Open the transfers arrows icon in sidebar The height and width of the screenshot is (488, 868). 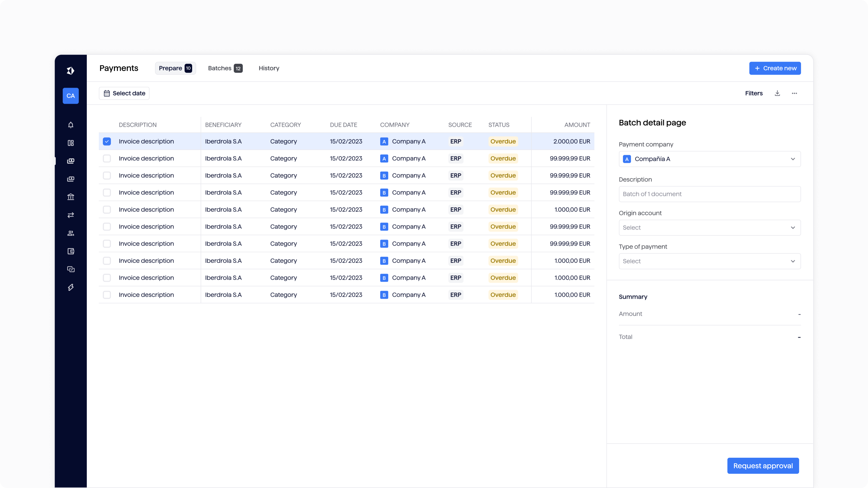click(71, 215)
